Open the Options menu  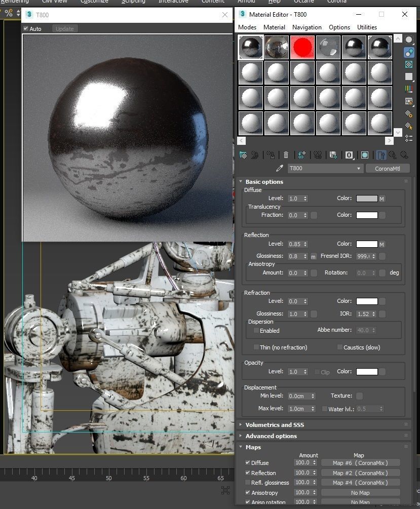(x=339, y=27)
